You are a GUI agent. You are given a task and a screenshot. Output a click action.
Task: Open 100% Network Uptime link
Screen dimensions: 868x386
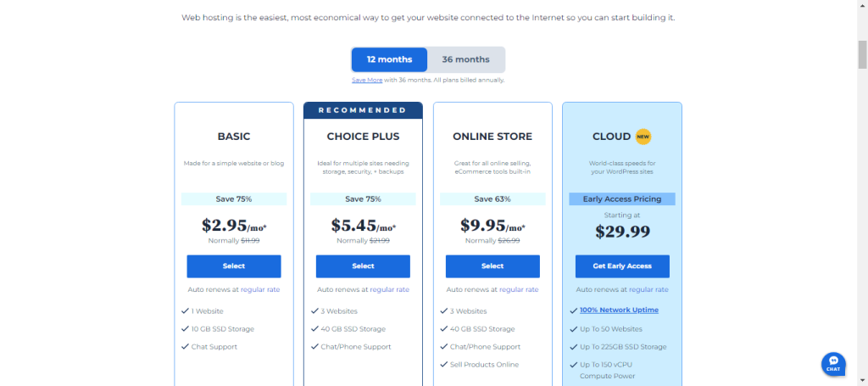coord(619,310)
